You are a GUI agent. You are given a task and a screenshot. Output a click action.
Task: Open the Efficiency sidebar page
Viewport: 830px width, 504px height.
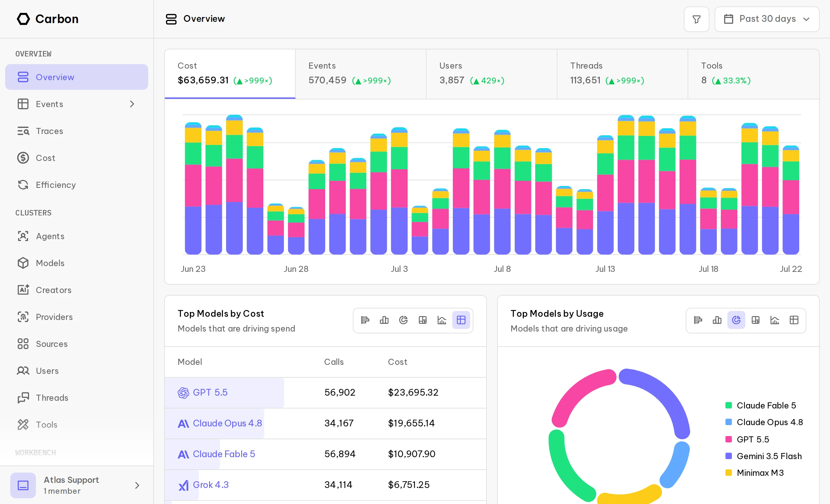tap(76, 185)
